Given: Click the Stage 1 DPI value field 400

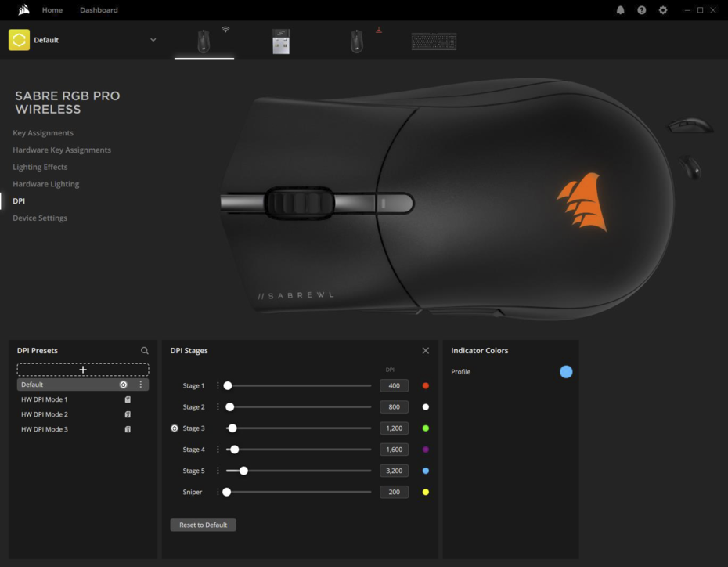Looking at the screenshot, I should 395,385.
